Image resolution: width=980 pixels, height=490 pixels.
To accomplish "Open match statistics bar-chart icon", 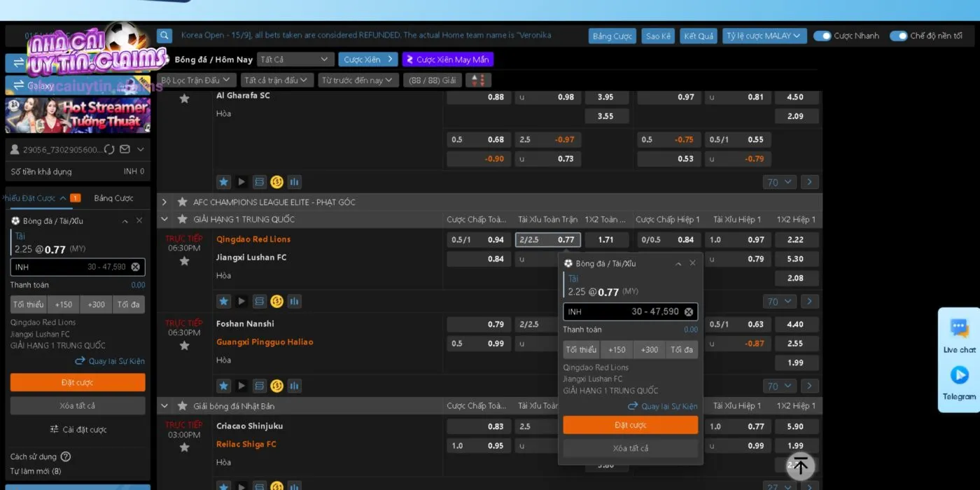I will point(294,181).
